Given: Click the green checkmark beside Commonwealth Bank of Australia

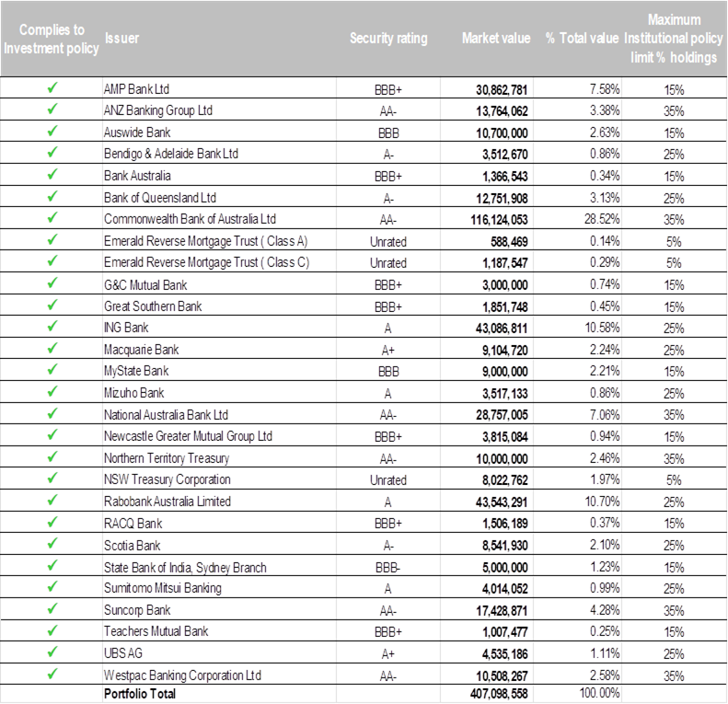Looking at the screenshot, I should pyautogui.click(x=52, y=219).
